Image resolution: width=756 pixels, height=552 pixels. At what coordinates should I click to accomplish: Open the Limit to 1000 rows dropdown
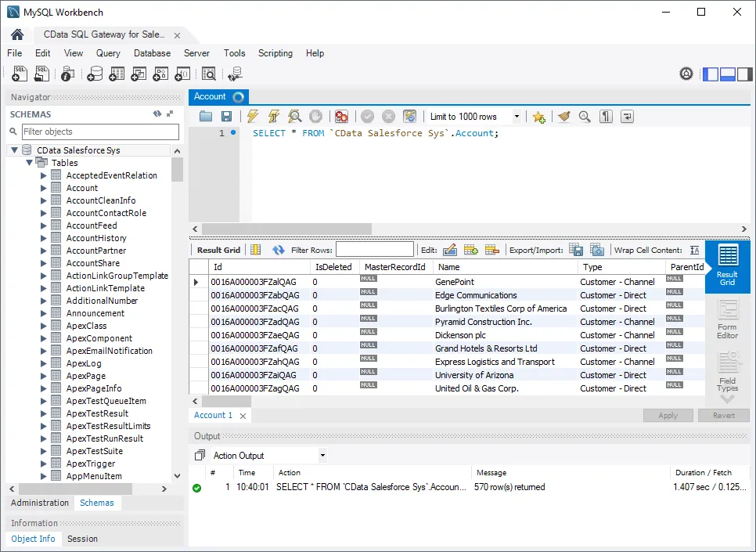point(517,116)
